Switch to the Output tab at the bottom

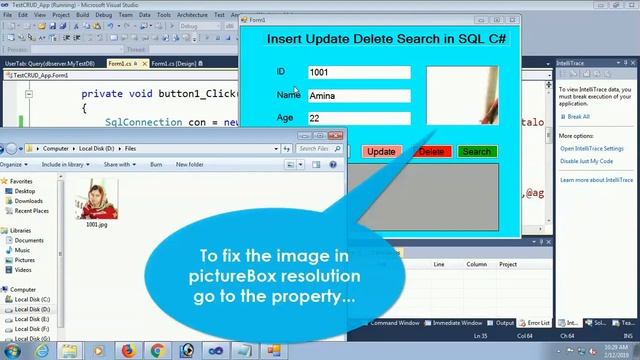(501, 323)
